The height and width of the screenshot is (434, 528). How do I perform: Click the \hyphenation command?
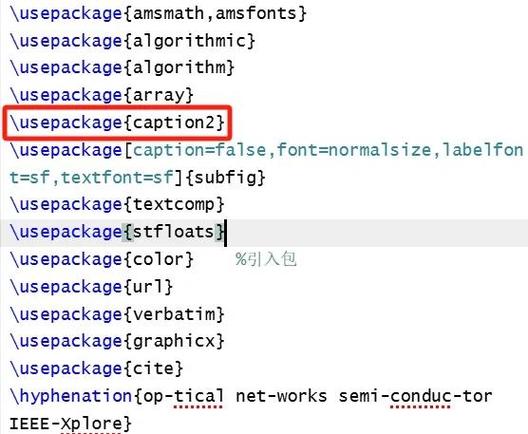pos(71,396)
